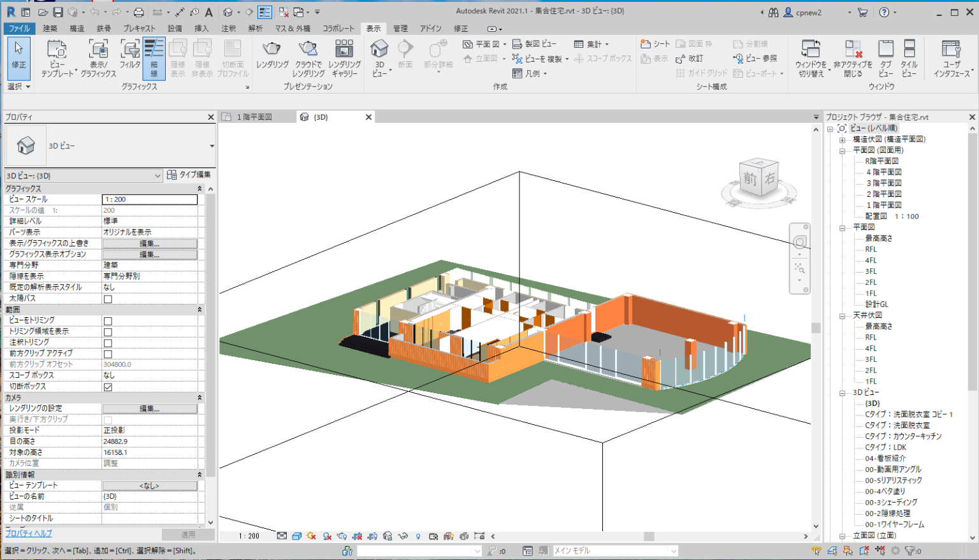Open the 管理 ribbon tab

point(402,28)
